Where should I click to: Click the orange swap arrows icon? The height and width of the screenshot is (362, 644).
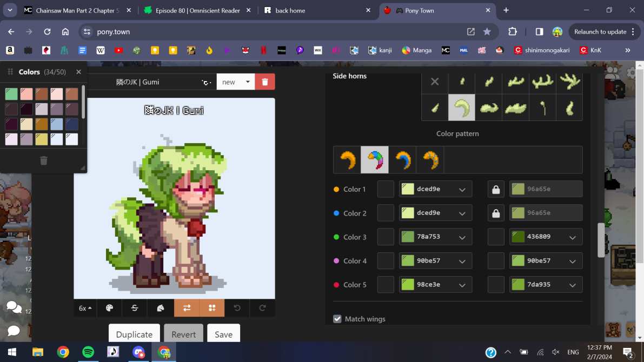[x=187, y=308]
